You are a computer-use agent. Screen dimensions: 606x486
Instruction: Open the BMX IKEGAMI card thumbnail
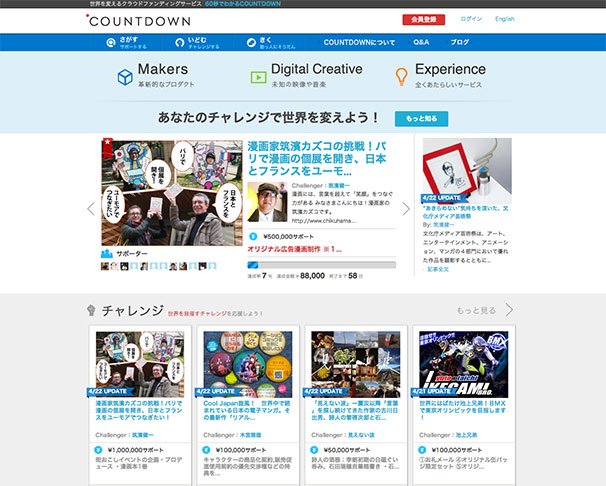pyautogui.click(x=464, y=364)
